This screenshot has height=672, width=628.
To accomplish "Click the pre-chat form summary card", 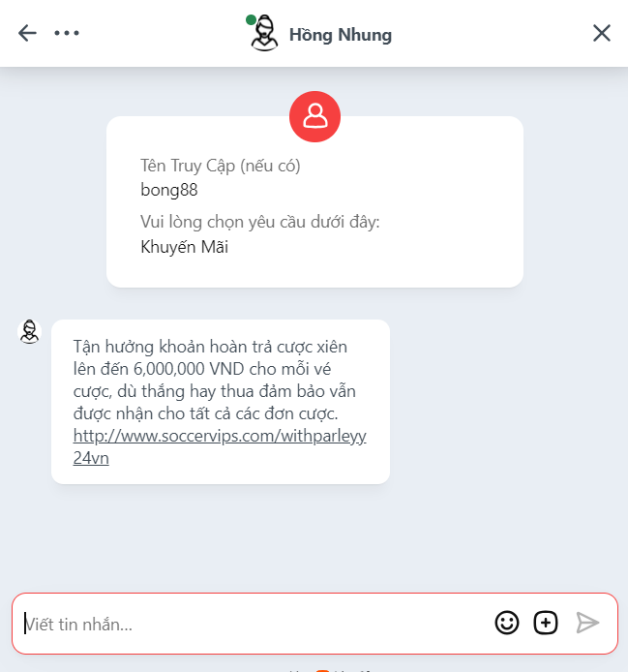I will pyautogui.click(x=314, y=201).
